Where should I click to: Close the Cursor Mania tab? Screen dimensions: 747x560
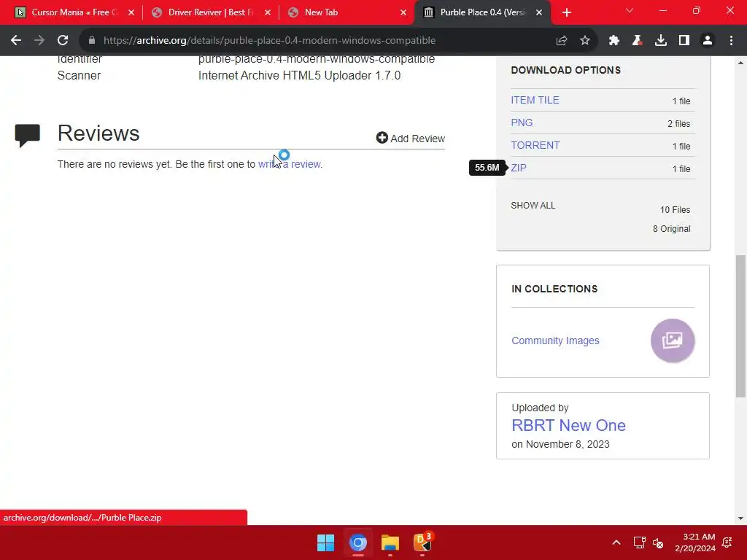click(x=131, y=13)
